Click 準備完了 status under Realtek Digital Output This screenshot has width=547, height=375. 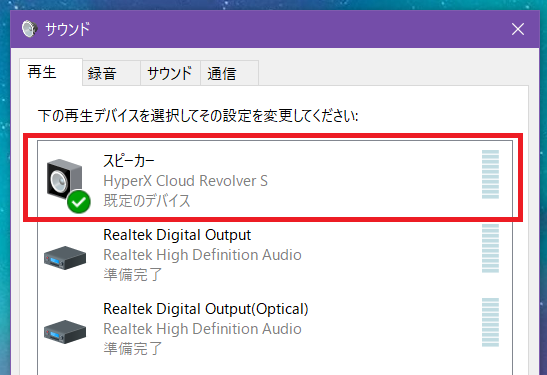133,275
